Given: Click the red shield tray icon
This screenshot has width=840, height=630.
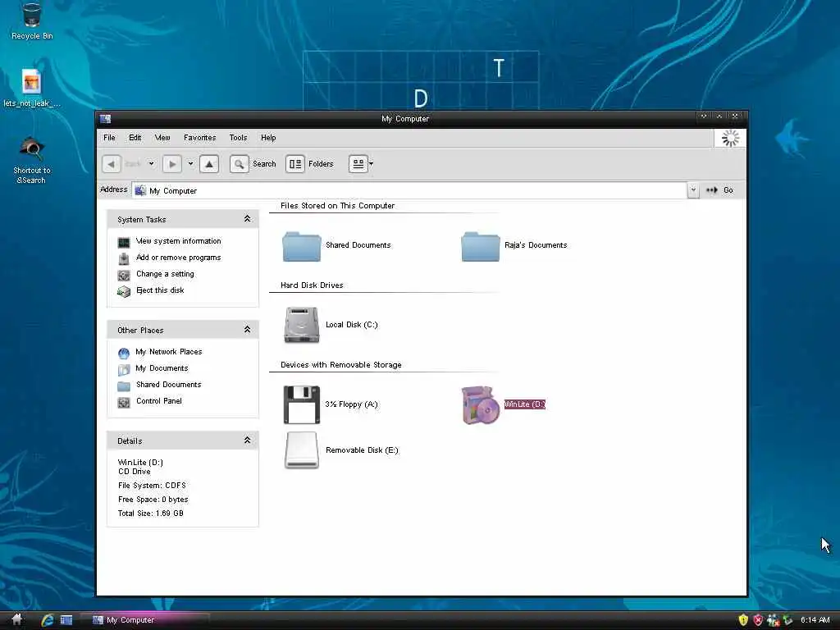Looking at the screenshot, I should click(758, 620).
